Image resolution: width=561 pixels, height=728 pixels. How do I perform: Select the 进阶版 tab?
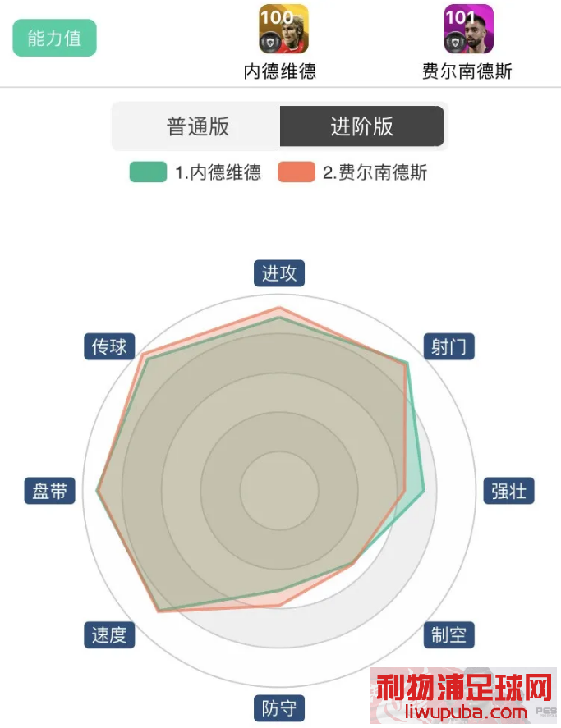point(362,126)
